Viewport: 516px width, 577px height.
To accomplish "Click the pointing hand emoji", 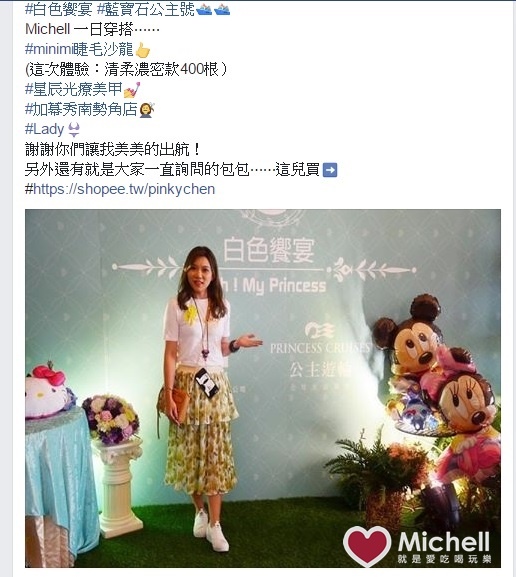I will click(142, 50).
